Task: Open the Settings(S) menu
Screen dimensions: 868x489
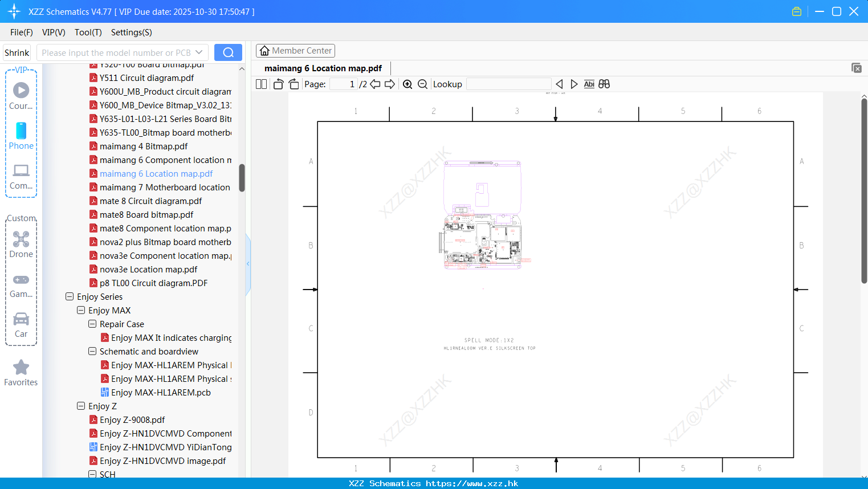Action: (132, 32)
